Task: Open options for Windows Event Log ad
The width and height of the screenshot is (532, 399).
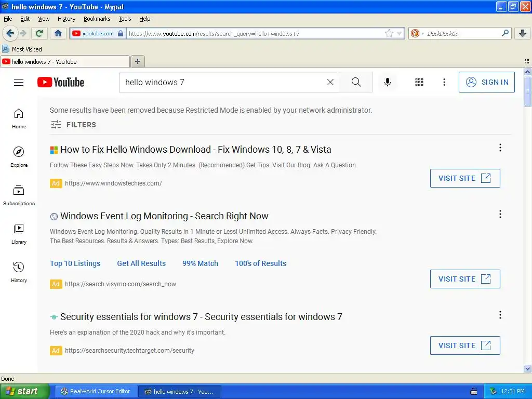Action: tap(500, 214)
